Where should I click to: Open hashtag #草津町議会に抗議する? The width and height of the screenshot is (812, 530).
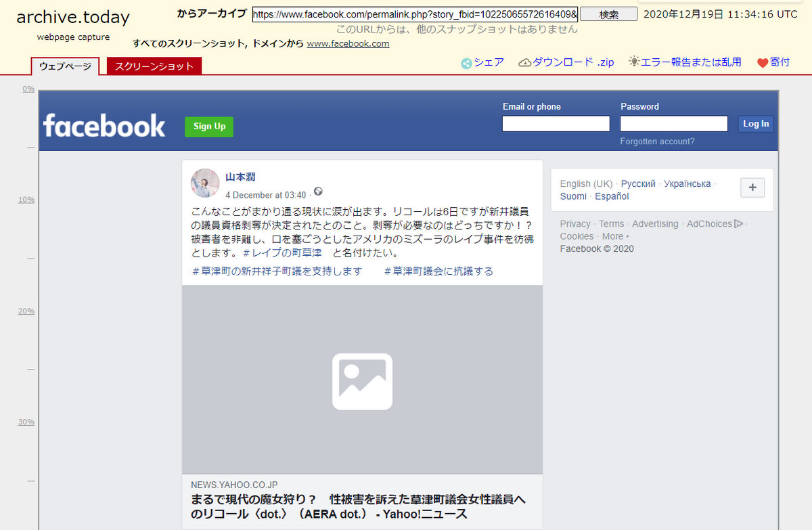[x=438, y=271]
